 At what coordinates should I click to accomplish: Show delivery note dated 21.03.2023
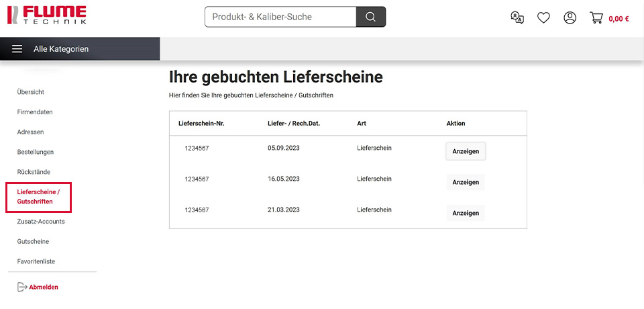(x=466, y=213)
